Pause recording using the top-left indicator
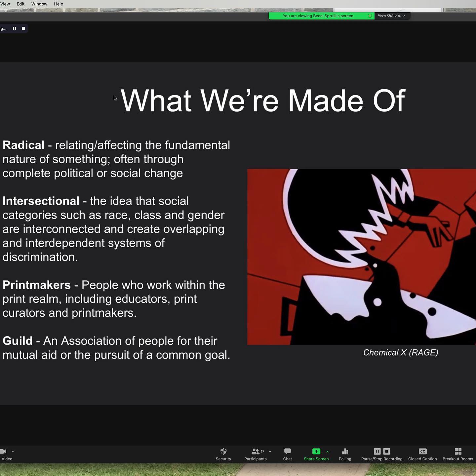This screenshot has height=476, width=476. pos(14,29)
